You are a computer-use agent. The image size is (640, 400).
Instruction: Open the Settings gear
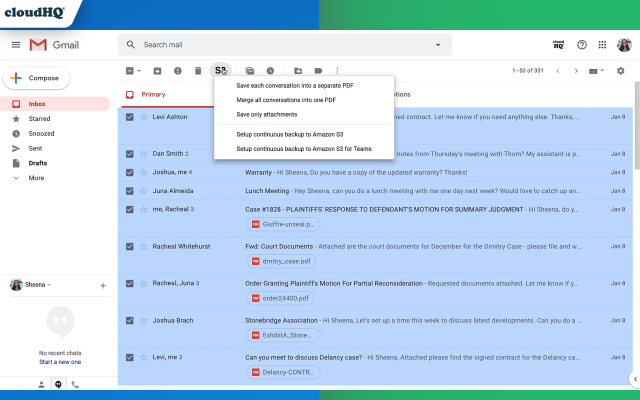point(620,71)
